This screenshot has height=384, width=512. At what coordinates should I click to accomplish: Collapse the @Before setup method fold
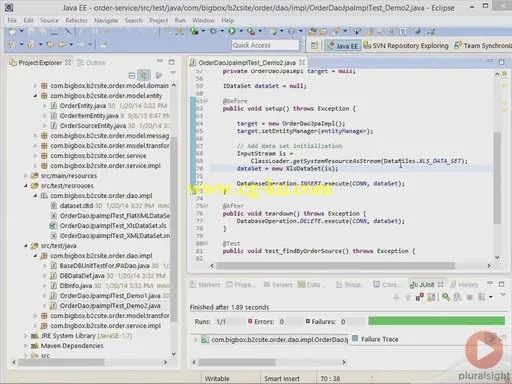point(207,101)
